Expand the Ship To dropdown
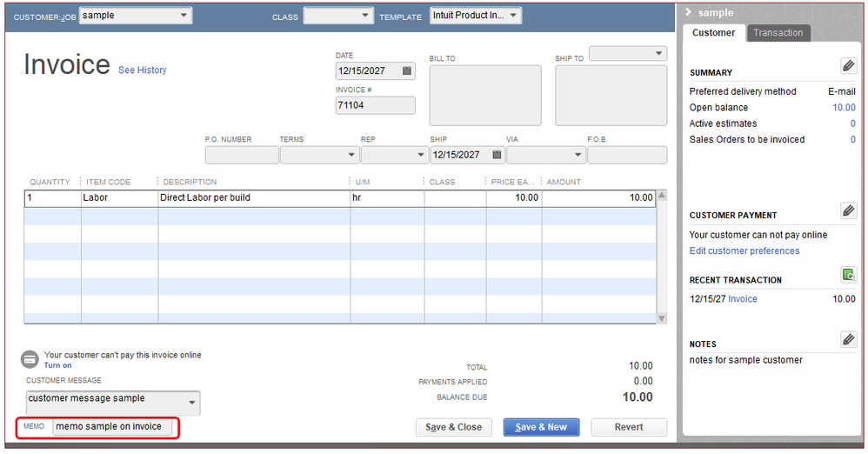This screenshot has width=868, height=454. (658, 54)
